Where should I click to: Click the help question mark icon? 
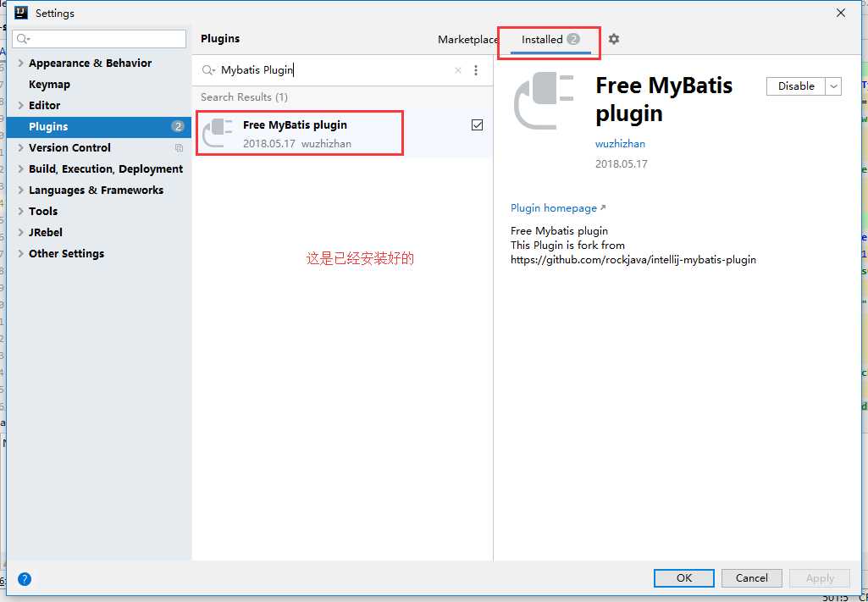[x=25, y=579]
